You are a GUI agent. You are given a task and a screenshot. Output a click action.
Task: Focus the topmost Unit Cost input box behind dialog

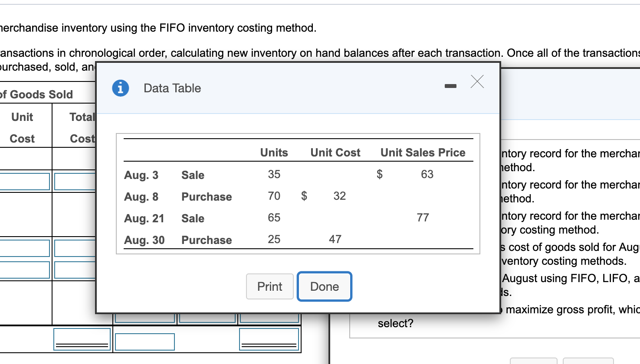coord(25,182)
